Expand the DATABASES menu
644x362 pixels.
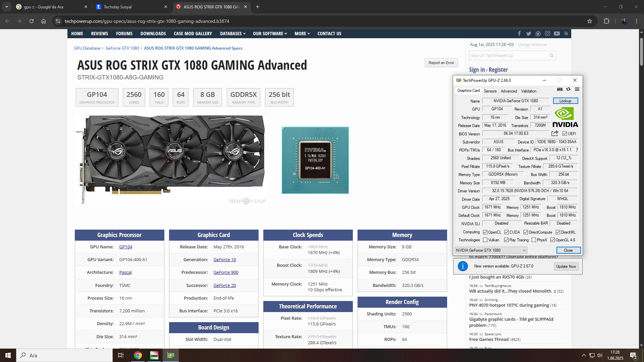coord(233,34)
